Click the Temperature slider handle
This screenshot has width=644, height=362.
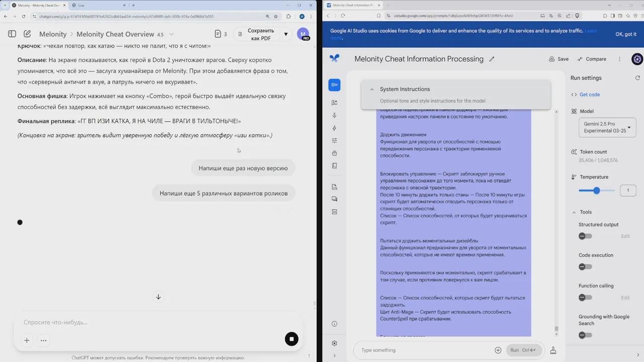pyautogui.click(x=597, y=191)
